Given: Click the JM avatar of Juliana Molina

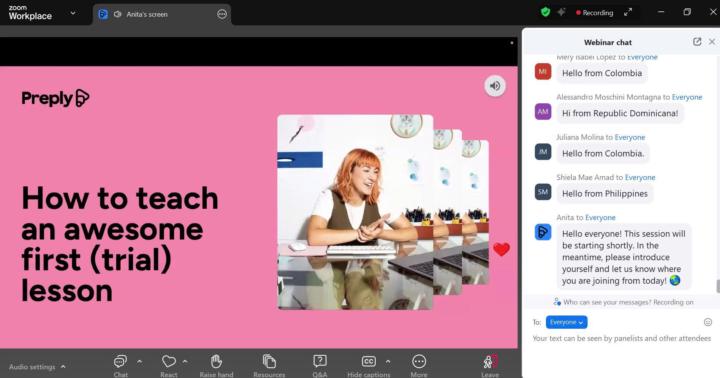Looking at the screenshot, I should 543,152.
